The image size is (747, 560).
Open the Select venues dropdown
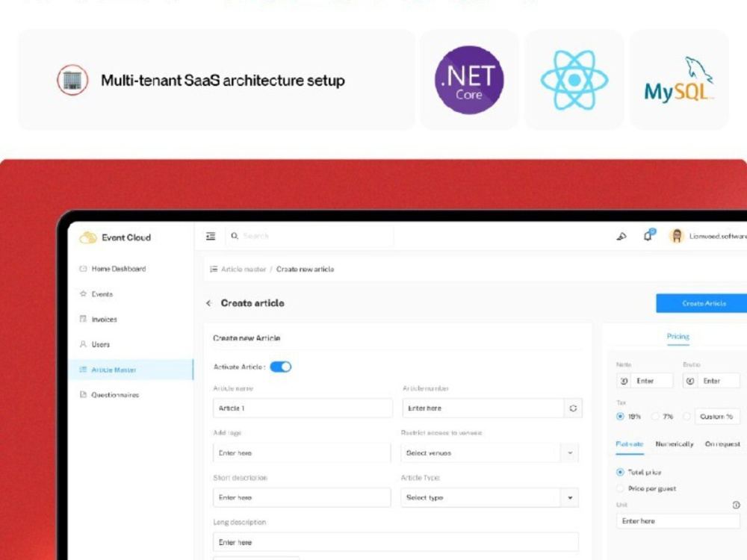[490, 453]
